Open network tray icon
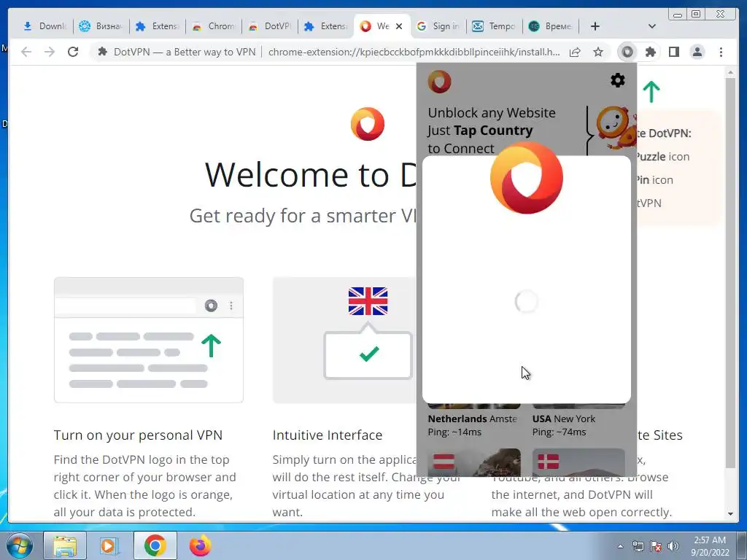This screenshot has height=560, width=747. (638, 546)
